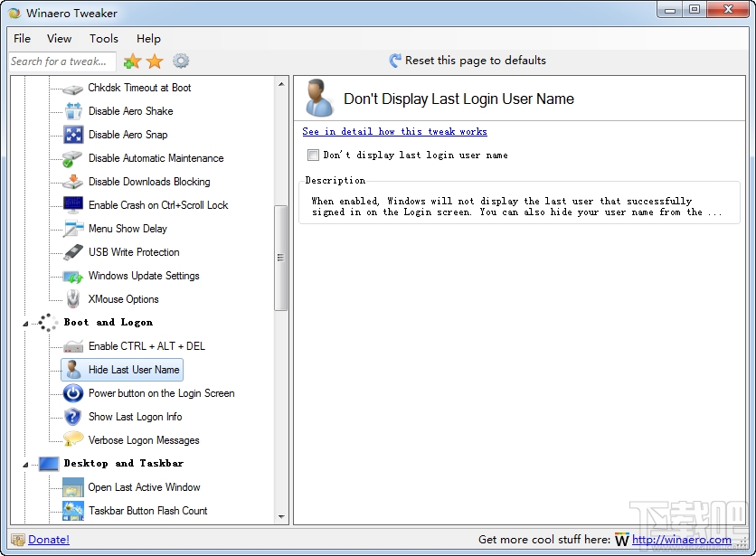Click the Disable Aero Snap icon

pyautogui.click(x=73, y=135)
